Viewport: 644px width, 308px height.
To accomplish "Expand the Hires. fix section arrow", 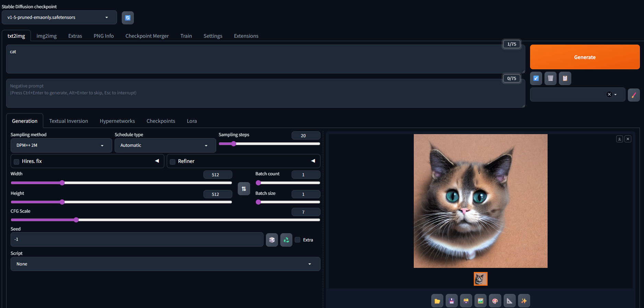I will tap(157, 161).
